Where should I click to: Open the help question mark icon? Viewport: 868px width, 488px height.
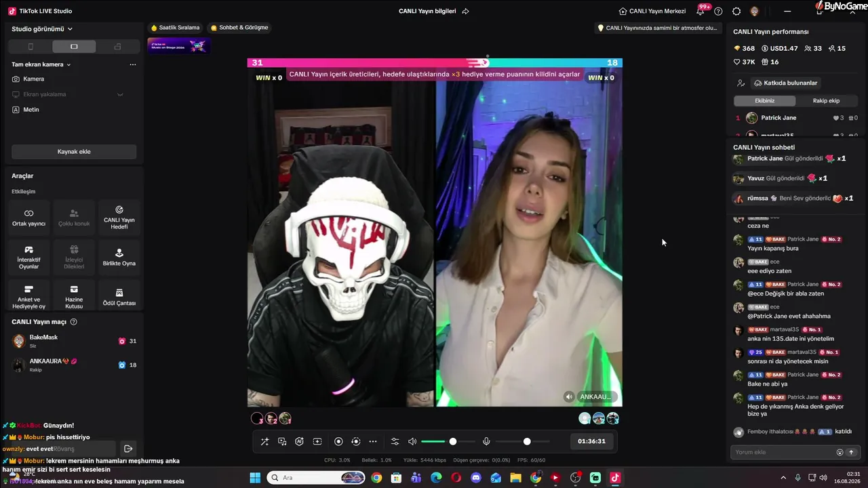tap(718, 11)
